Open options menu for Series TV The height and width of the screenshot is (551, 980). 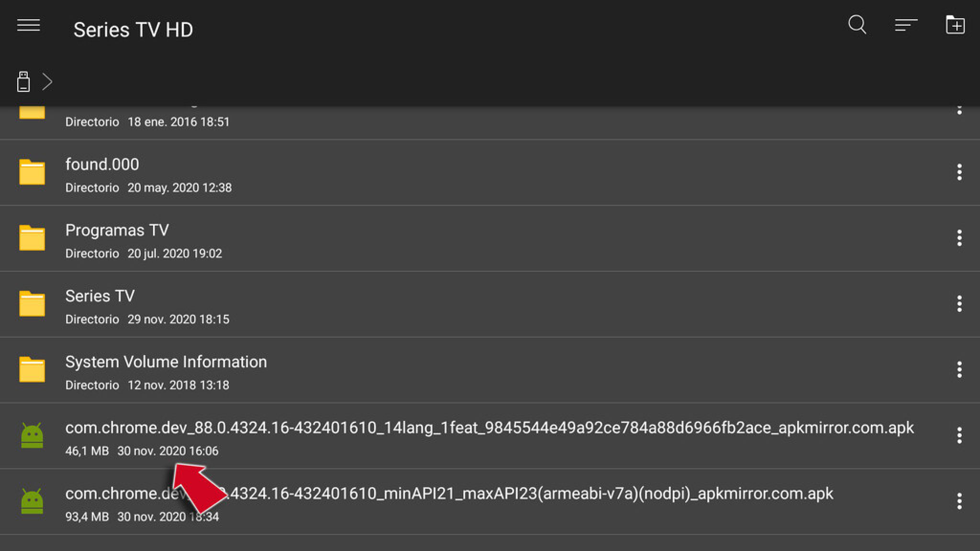pyautogui.click(x=959, y=304)
